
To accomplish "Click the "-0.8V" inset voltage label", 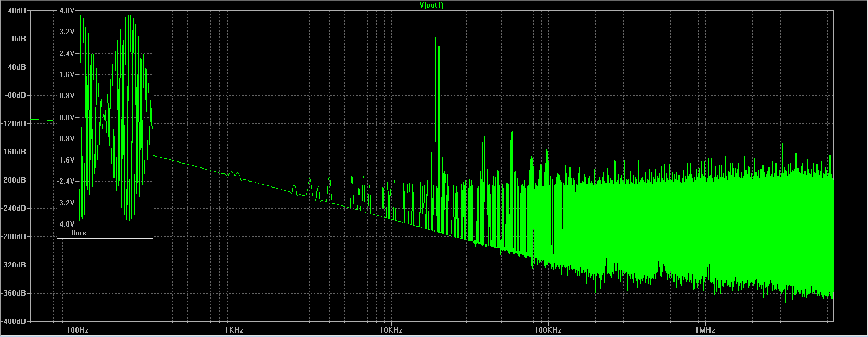I will click(66, 139).
